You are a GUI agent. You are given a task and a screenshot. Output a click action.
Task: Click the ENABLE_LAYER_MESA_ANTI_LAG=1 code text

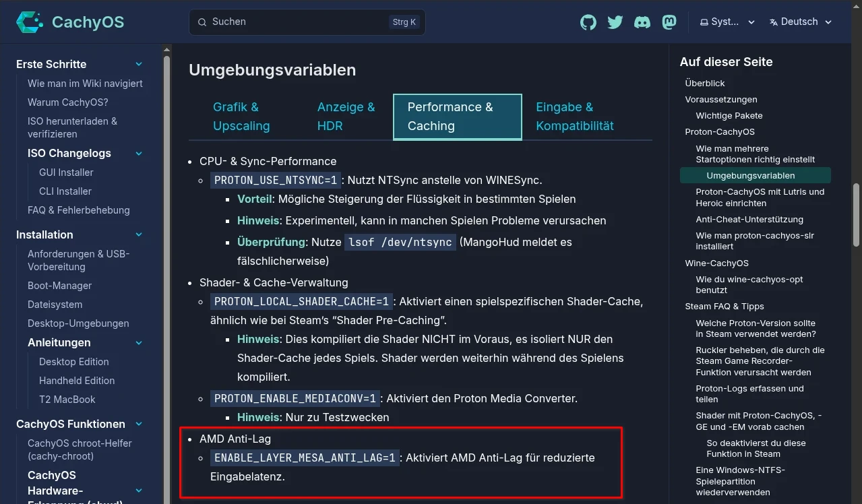pos(305,458)
